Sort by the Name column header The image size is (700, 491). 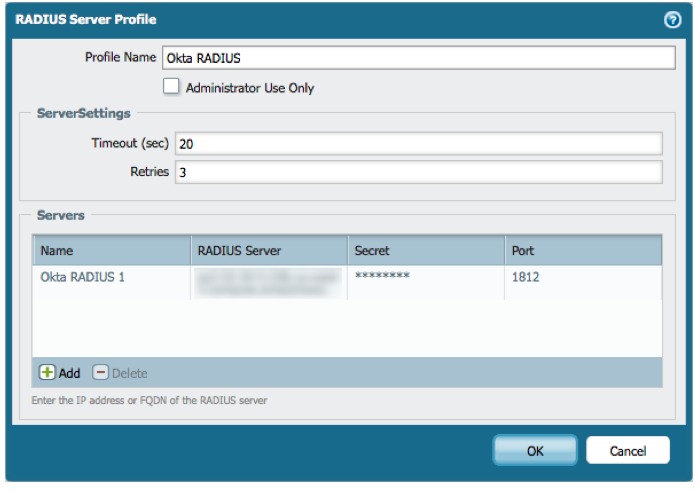[111, 250]
